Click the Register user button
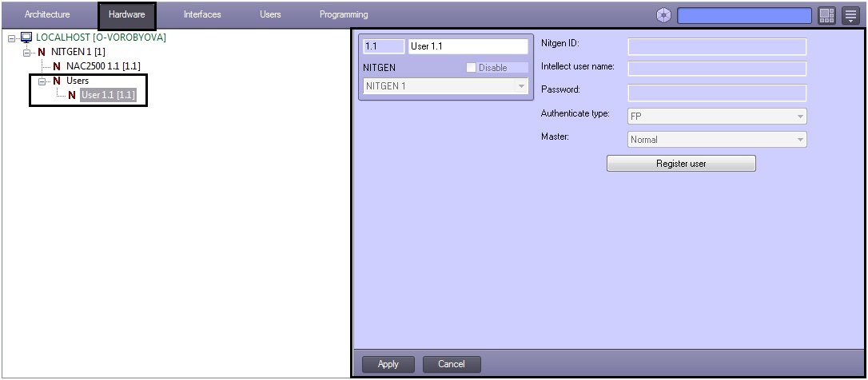The image size is (868, 380). coord(681,164)
